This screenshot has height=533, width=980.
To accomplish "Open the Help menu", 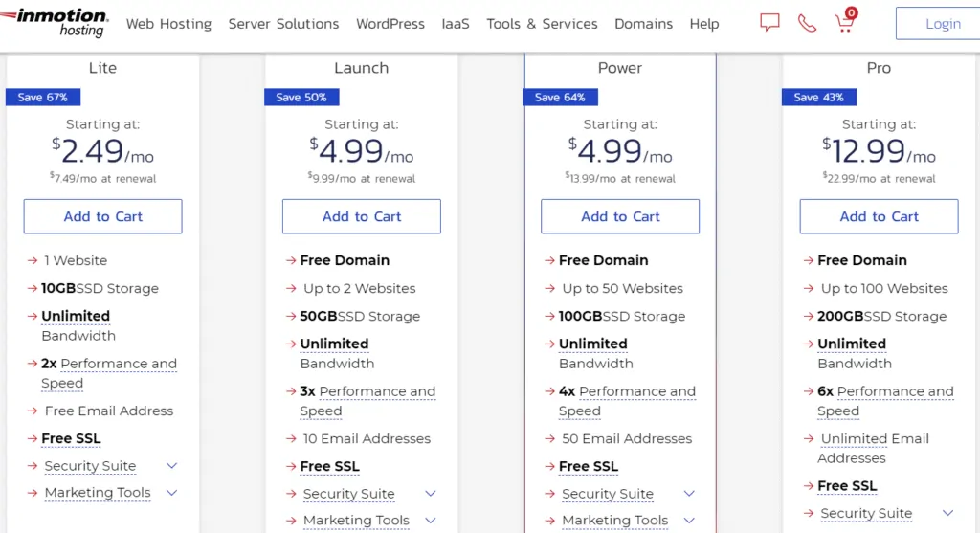I will [x=703, y=24].
